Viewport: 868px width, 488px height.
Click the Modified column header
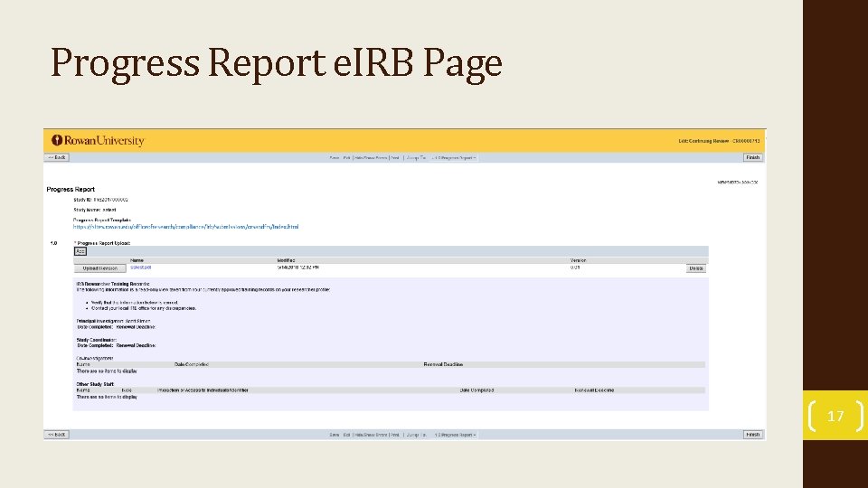[x=286, y=260]
